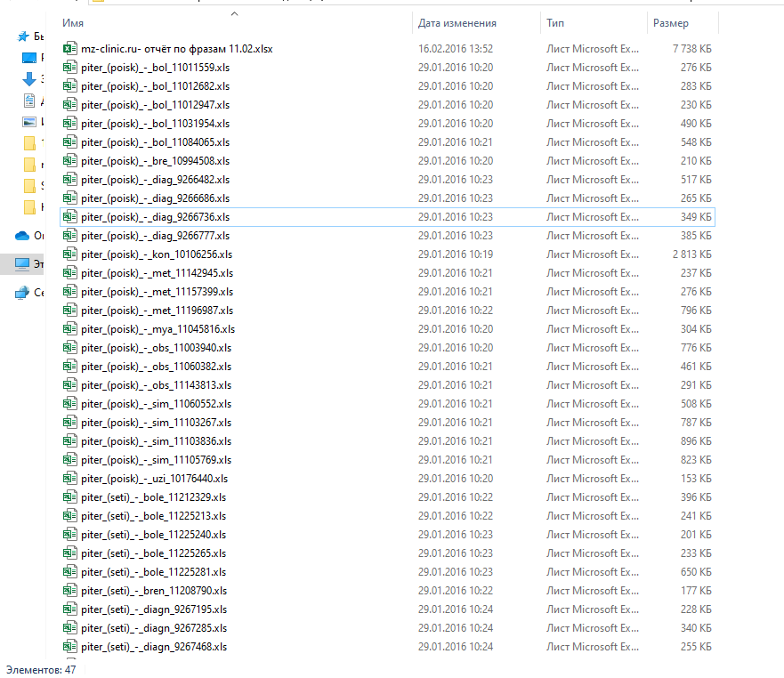This screenshot has width=784, height=678.
Task: Open the Pictures icon in sidebar
Action: click(x=29, y=122)
